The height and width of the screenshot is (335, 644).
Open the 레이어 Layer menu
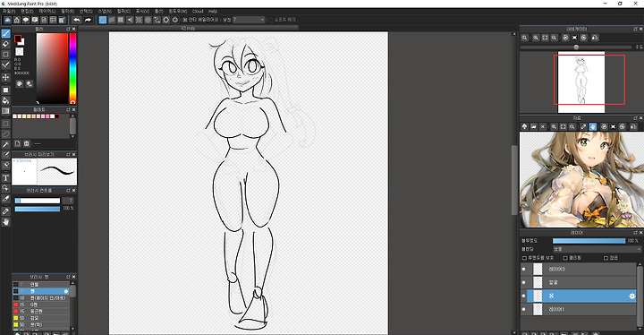click(x=47, y=12)
